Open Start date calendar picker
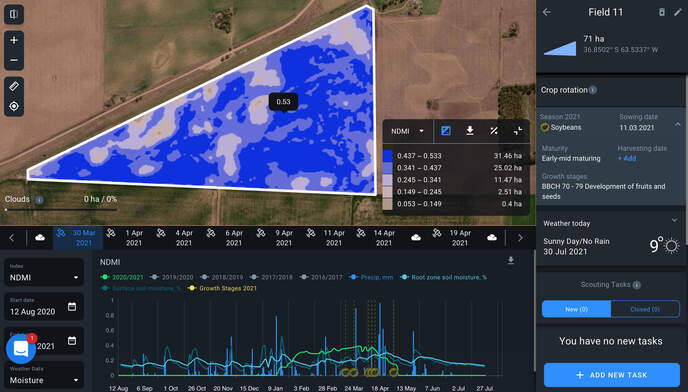 [x=72, y=306]
